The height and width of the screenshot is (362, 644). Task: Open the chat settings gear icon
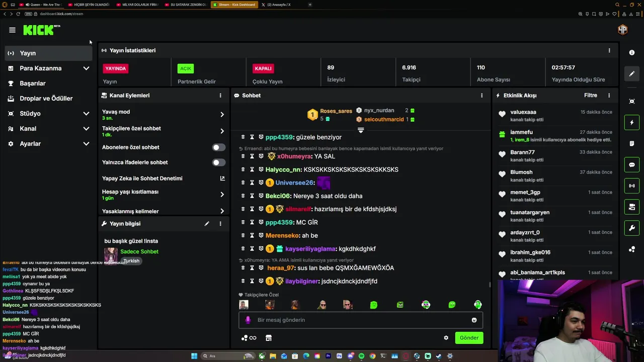(x=446, y=338)
